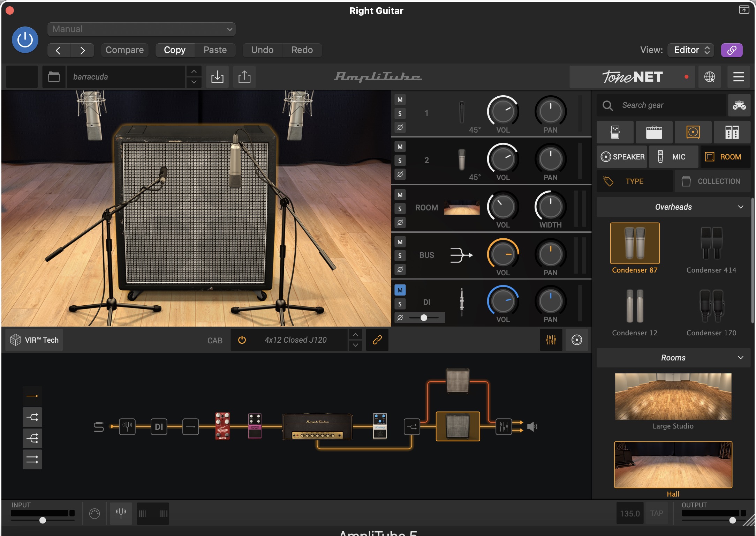Click the Undo button
This screenshot has width=756, height=536.
pos(262,50)
